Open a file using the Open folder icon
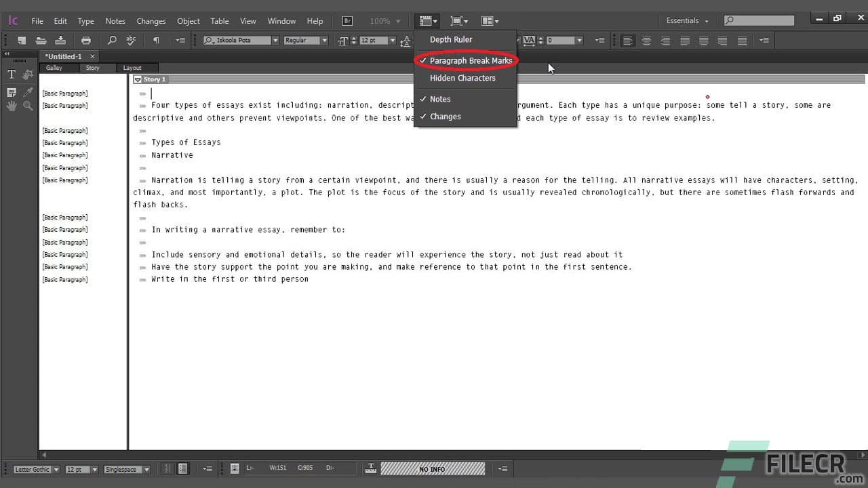This screenshot has height=488, width=868. tap(41, 40)
